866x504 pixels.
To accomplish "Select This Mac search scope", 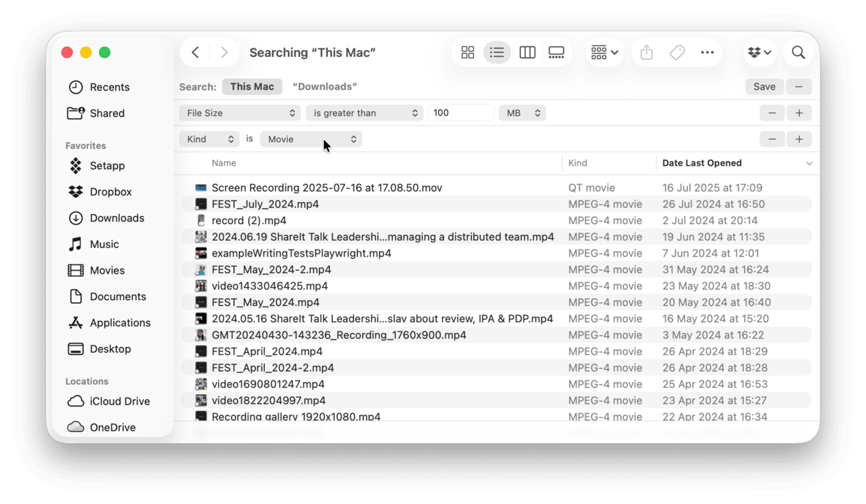I will point(252,86).
